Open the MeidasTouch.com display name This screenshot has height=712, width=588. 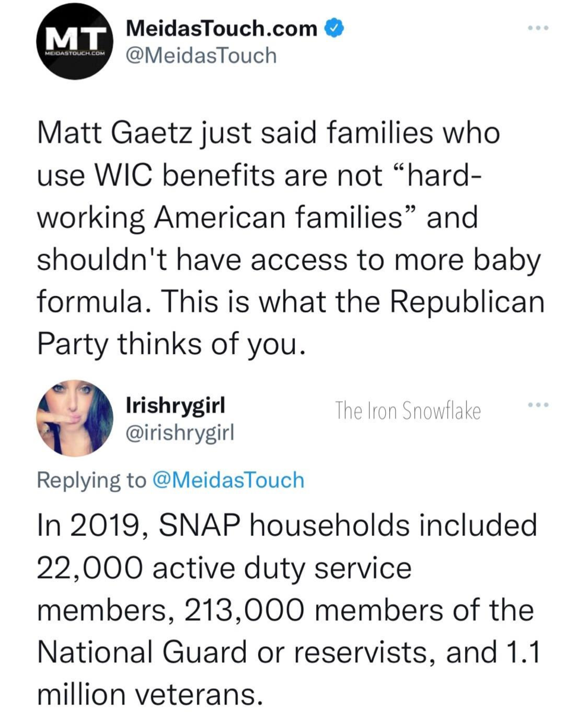[x=222, y=28]
